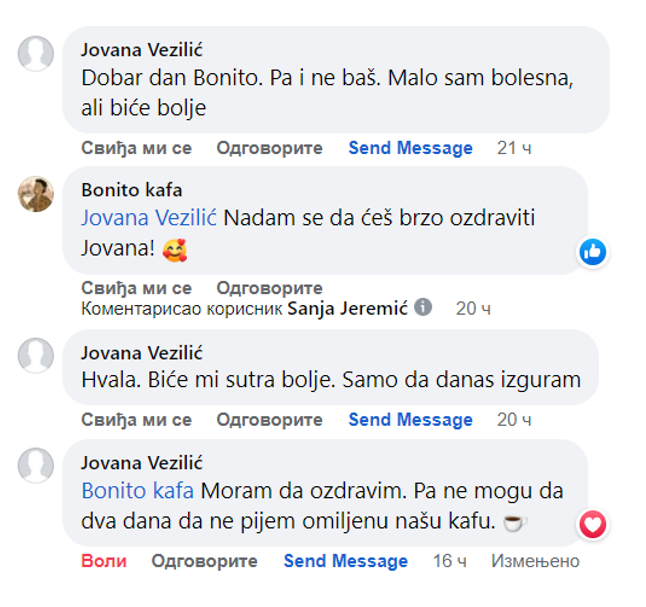Show edit history via 'Измењено'

tap(535, 561)
